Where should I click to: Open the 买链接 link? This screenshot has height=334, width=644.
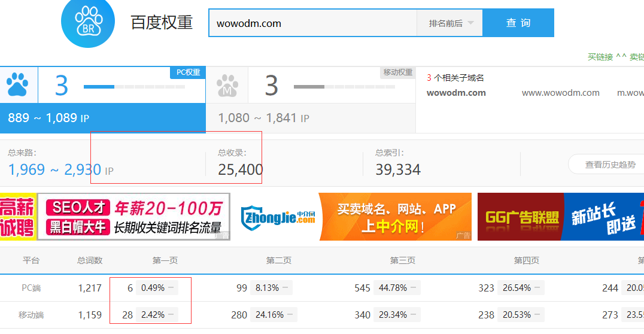(x=600, y=57)
